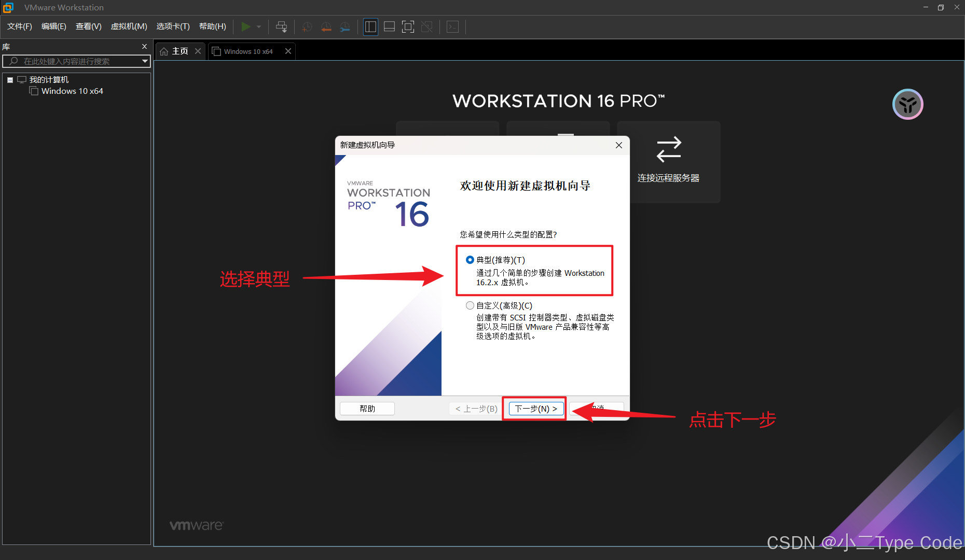Click the green power on play icon
The width and height of the screenshot is (965, 560).
(x=246, y=26)
